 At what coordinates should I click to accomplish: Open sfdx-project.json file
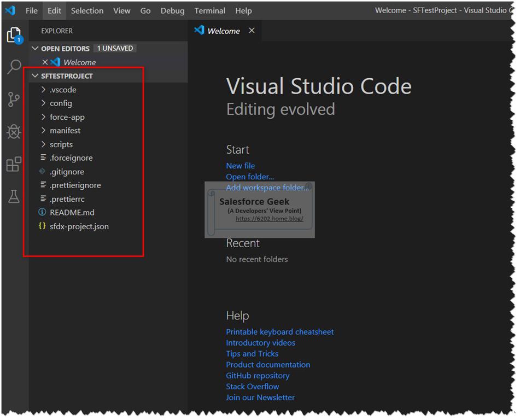pos(79,226)
